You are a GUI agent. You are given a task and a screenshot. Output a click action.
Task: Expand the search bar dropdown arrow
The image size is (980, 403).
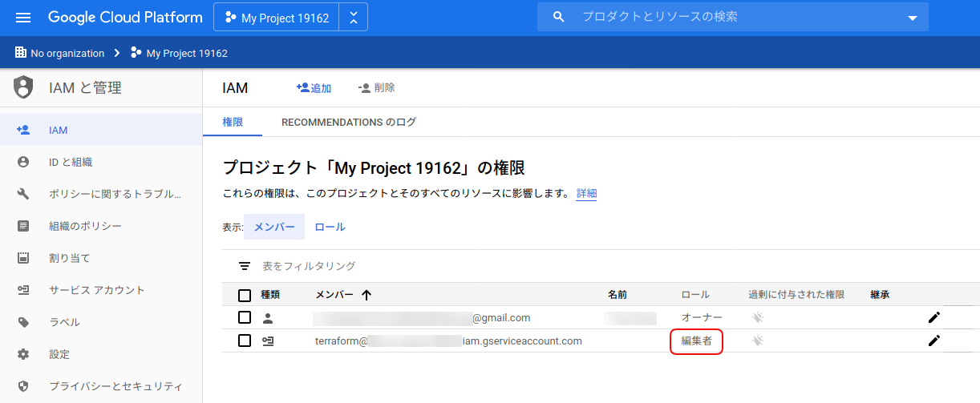(x=912, y=18)
